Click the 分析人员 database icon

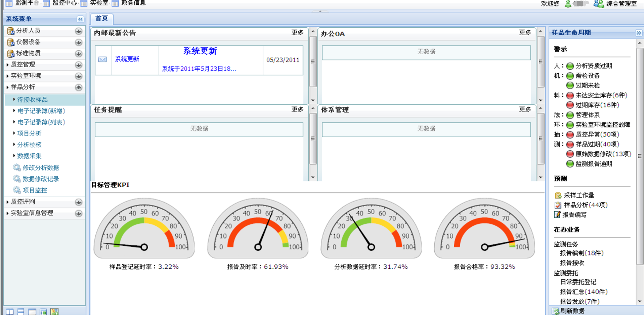[10, 31]
